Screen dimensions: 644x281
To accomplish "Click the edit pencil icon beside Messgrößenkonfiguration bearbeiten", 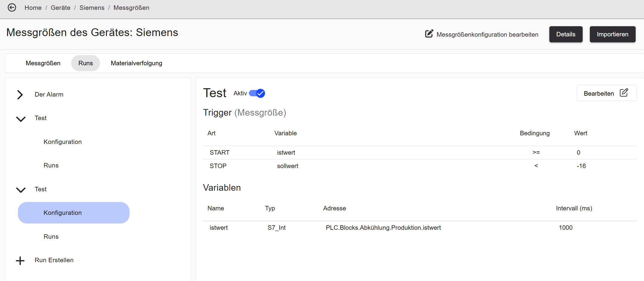I will 429,34.
